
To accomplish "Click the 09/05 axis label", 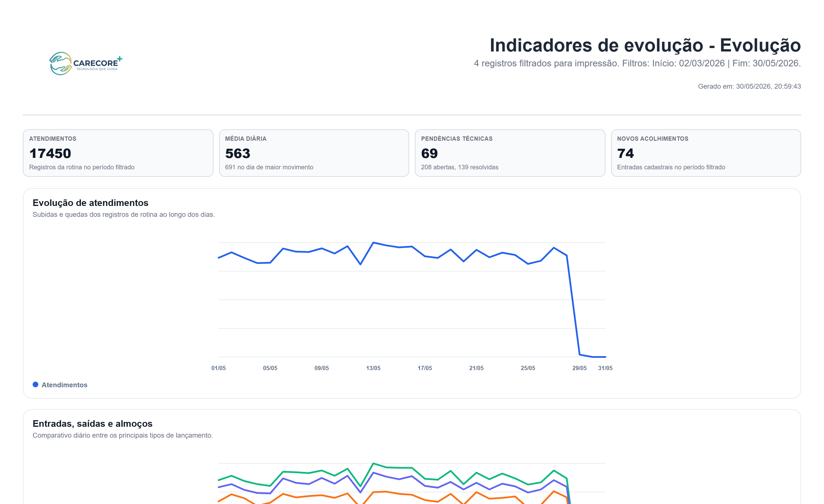I will tap(322, 368).
